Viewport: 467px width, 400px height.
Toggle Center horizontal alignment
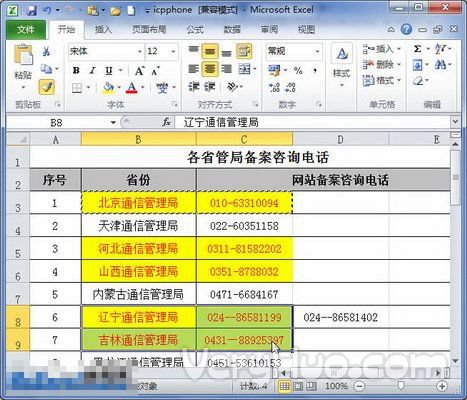click(x=210, y=69)
